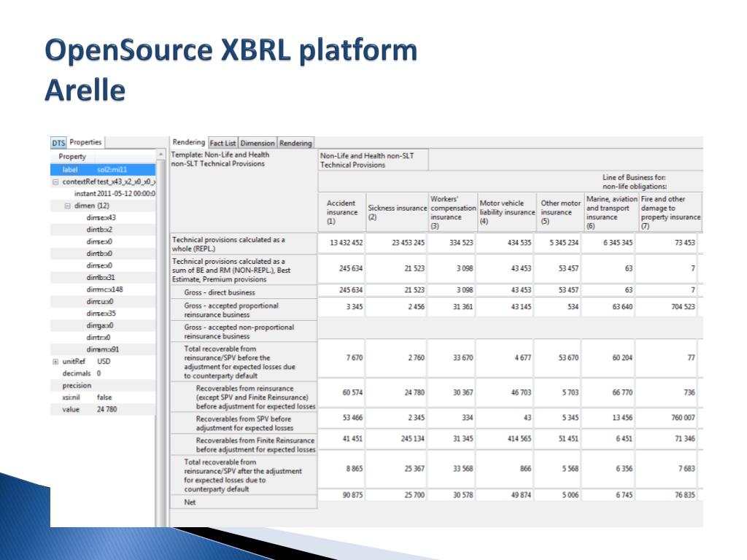Select row Technical provisions calculated as a whole (REPL.)

click(x=244, y=244)
